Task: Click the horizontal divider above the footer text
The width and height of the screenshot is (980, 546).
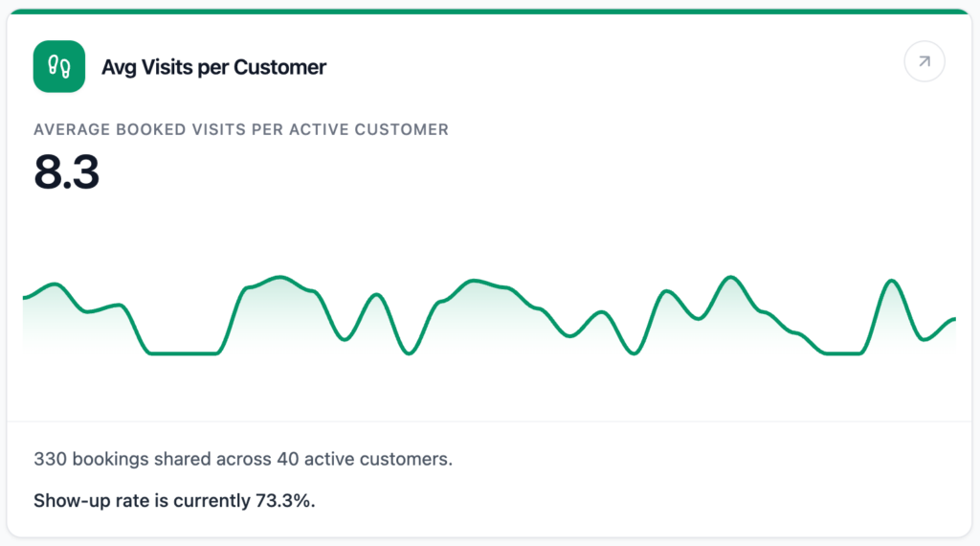Action: (490, 421)
